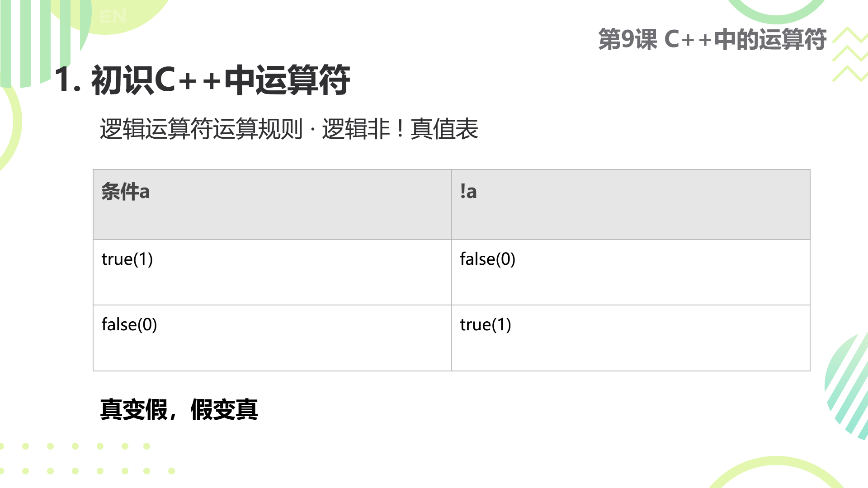The image size is (868, 488).
Task: Click the 逻辑非！真值表 text
Action: coord(400,129)
